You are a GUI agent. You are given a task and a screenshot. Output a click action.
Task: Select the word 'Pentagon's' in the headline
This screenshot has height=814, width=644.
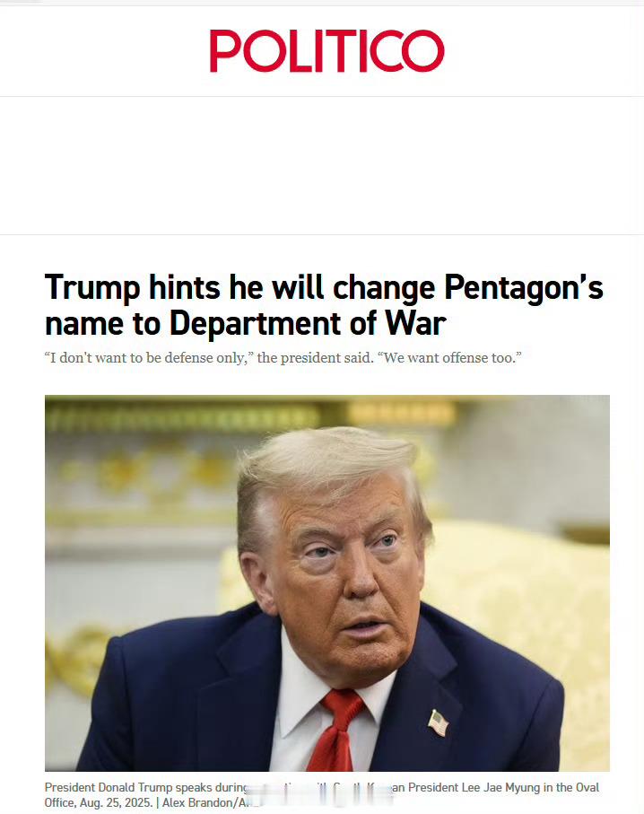[x=523, y=287]
